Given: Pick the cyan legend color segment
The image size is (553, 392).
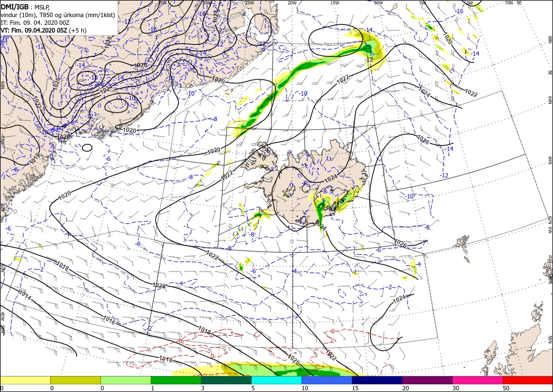Looking at the screenshot, I should [x=276, y=380].
